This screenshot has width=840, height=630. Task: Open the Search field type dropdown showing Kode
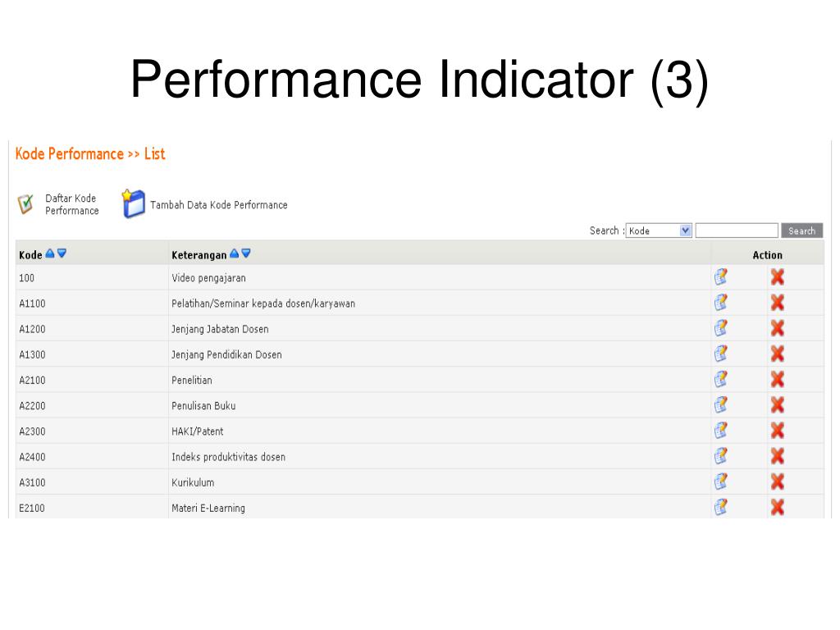point(659,231)
